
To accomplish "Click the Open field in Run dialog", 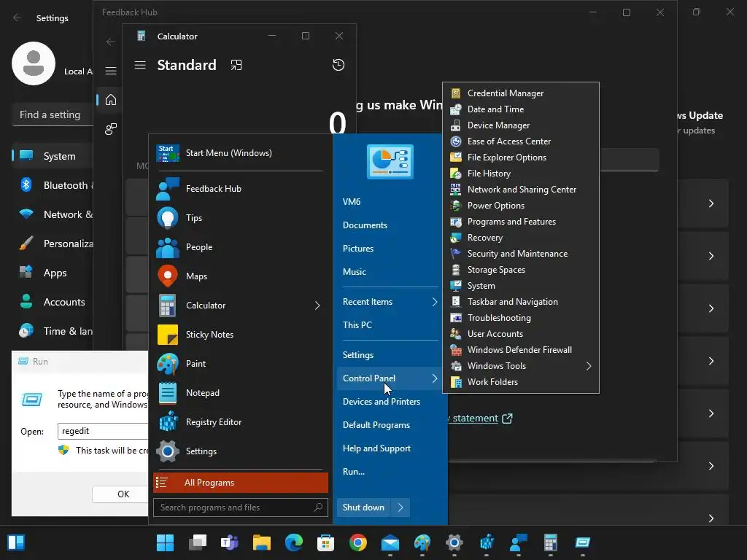I will [x=103, y=431].
